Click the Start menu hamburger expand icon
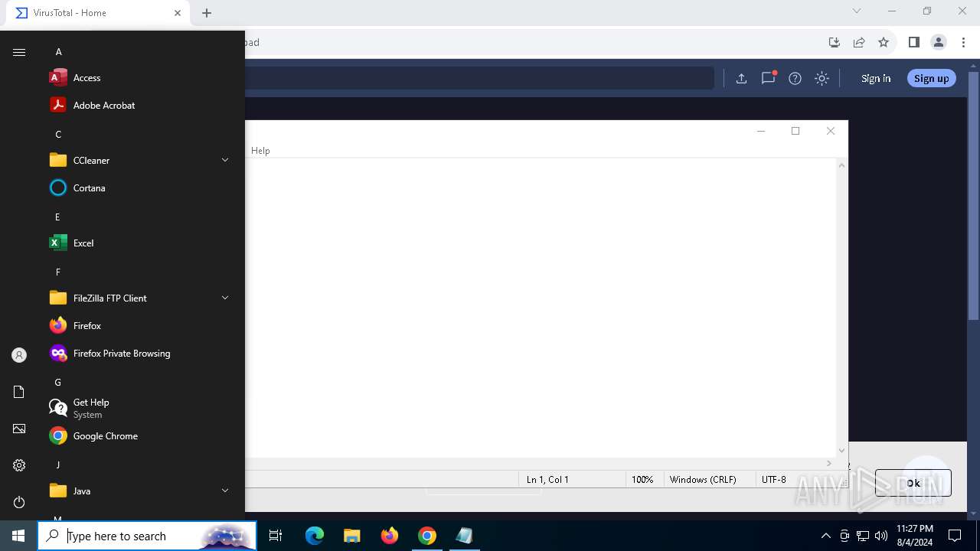Screen dimensions: 980x551 tap(19, 52)
